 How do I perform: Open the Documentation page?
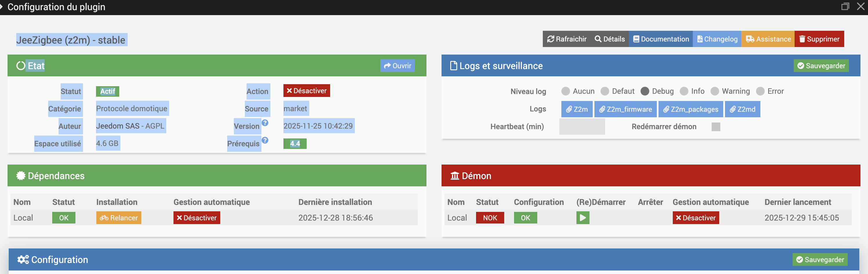click(x=661, y=39)
